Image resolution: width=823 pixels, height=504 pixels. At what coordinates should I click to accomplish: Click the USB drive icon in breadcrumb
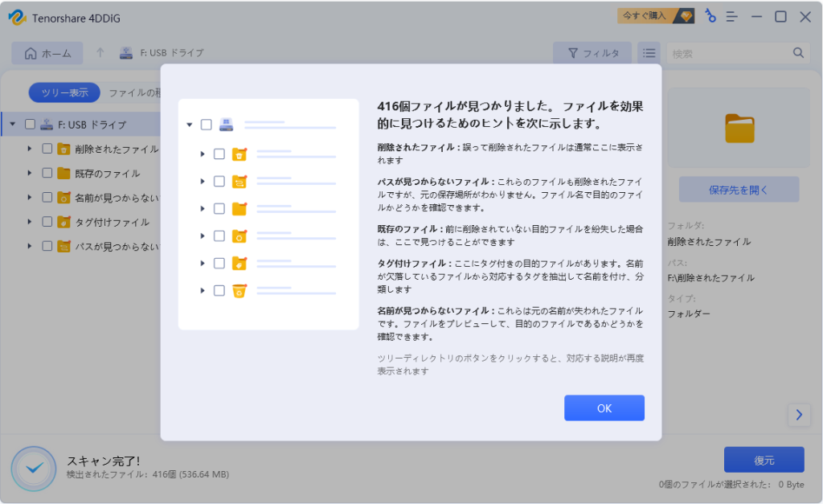click(126, 52)
